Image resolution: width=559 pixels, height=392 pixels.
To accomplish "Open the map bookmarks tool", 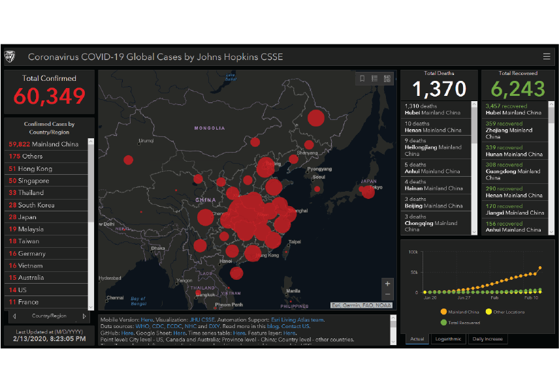I will pyautogui.click(x=362, y=78).
